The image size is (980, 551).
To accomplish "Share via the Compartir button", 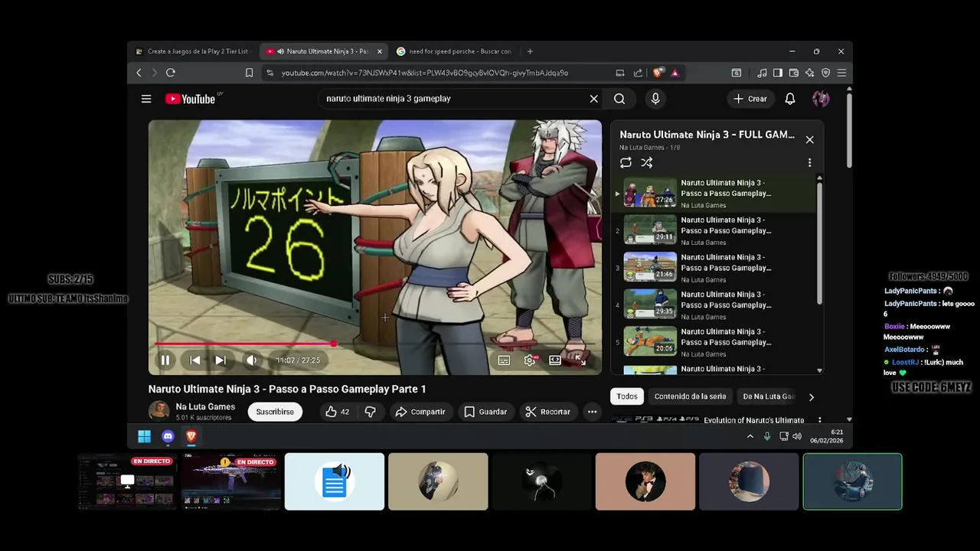I will [x=420, y=412].
